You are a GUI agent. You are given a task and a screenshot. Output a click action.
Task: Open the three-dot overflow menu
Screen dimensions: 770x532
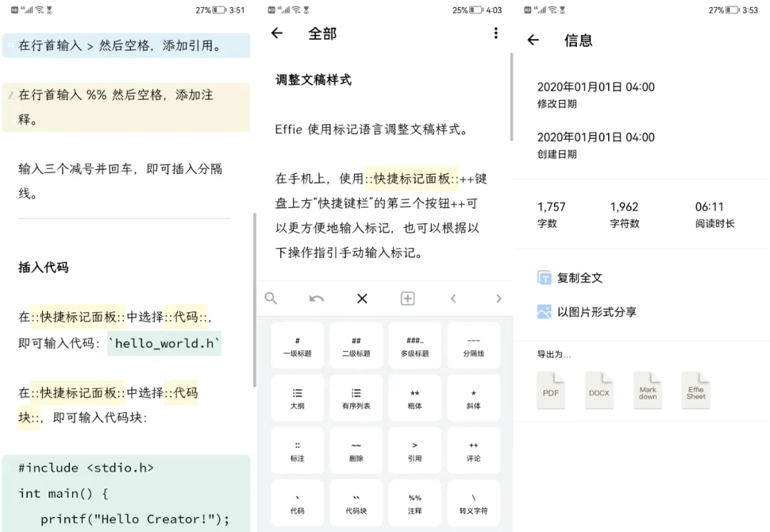[496, 33]
